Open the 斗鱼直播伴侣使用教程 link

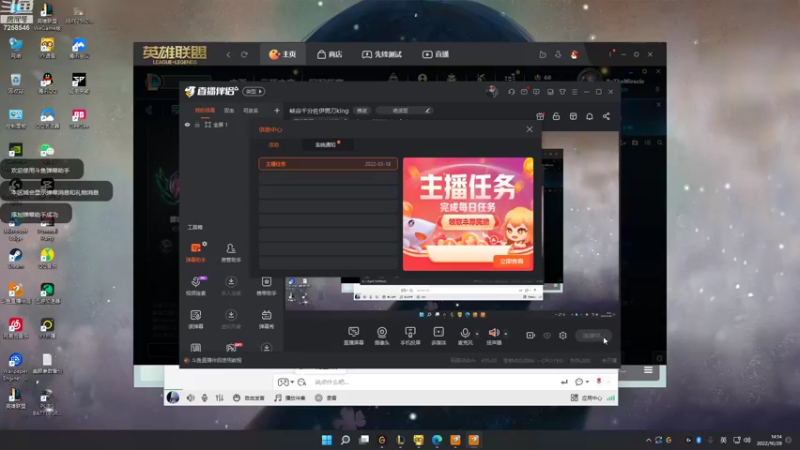coord(216,360)
